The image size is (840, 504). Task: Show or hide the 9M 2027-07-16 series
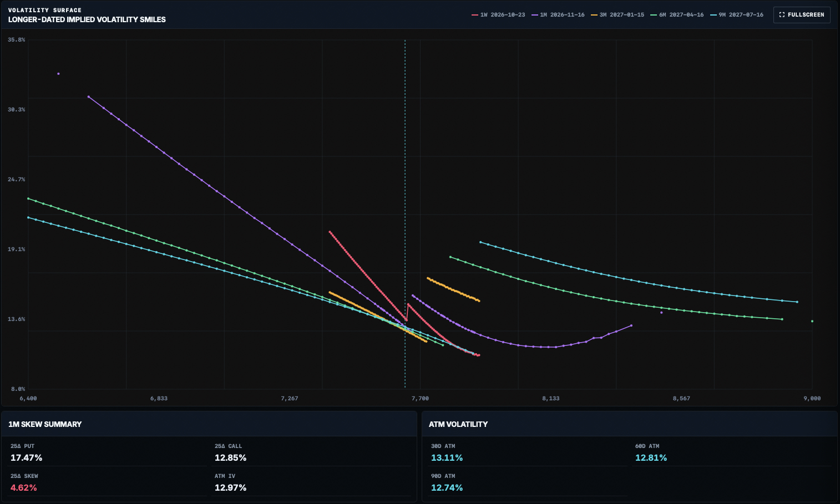737,15
